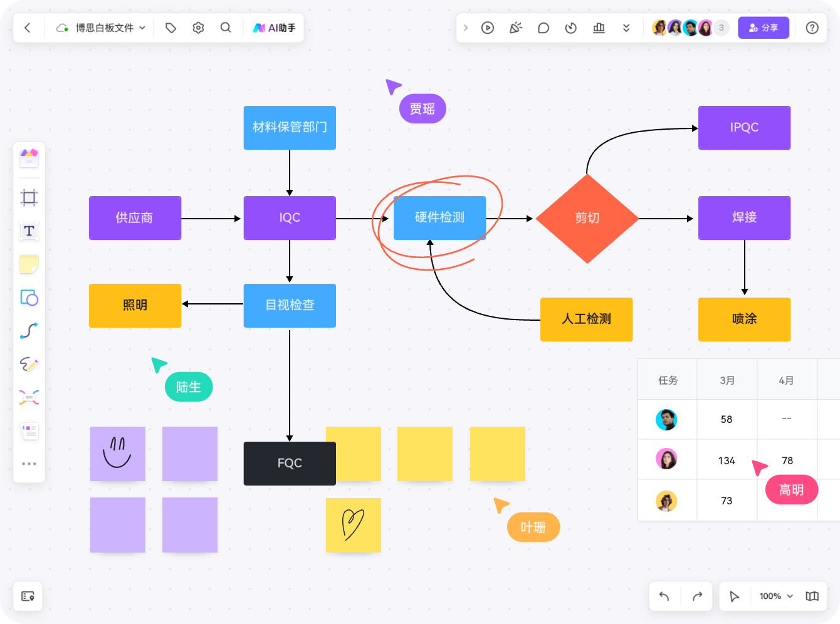Select the Connector line tool
Screen dimensions: 840x624
pos(29,331)
